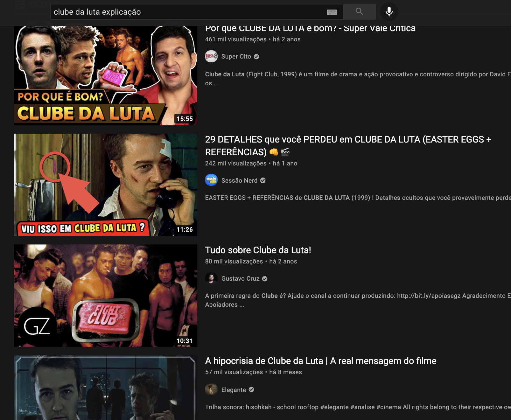Image resolution: width=511 pixels, height=420 pixels.
Task: Click the verified badge next to Elegante
Action: [x=252, y=389]
